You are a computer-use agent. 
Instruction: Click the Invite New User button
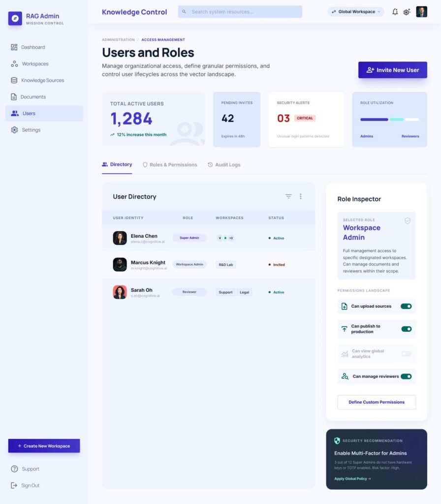tap(392, 70)
